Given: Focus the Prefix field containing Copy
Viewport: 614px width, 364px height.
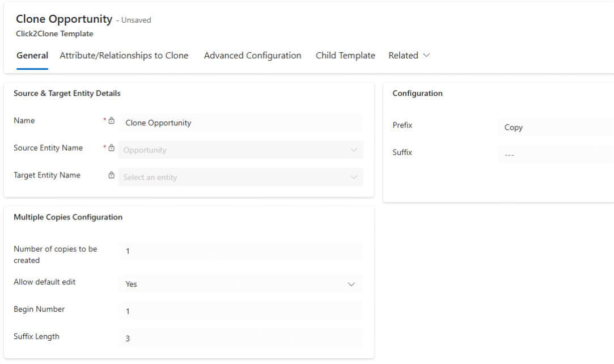Looking at the screenshot, I should [555, 128].
